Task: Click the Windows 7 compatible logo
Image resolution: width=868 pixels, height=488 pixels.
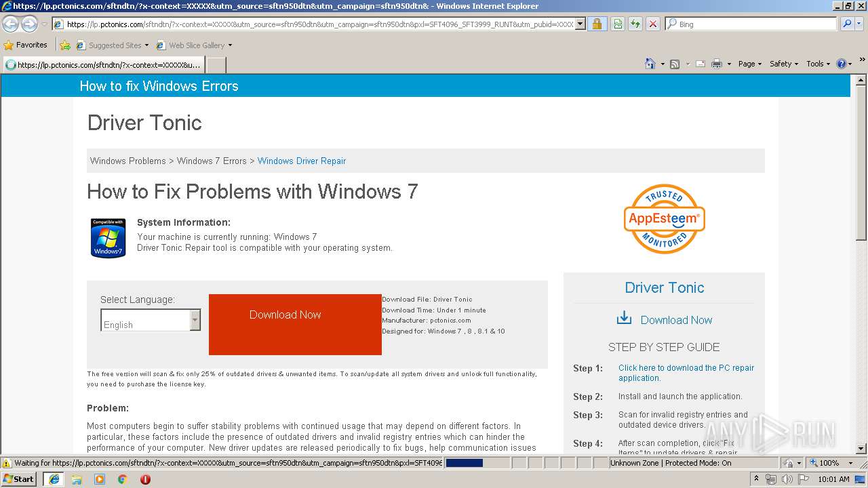Action: point(108,237)
